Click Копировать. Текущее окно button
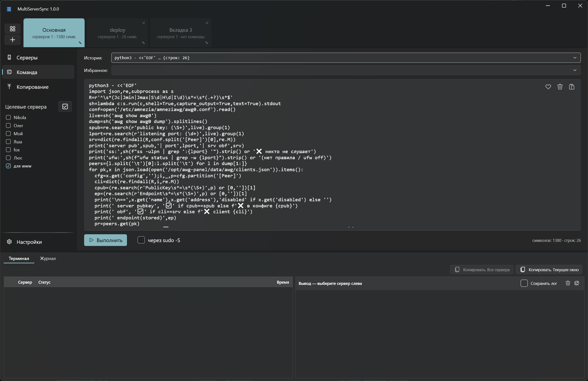This screenshot has width=588, height=381. [549, 269]
